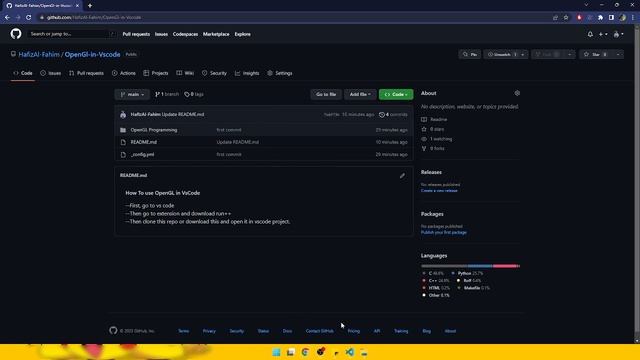View the 0 forks link
The width and height of the screenshot is (640, 360).
point(433,148)
